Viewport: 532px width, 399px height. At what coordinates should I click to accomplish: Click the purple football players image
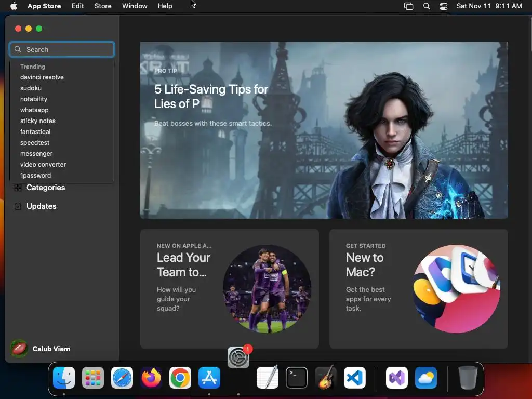click(267, 289)
